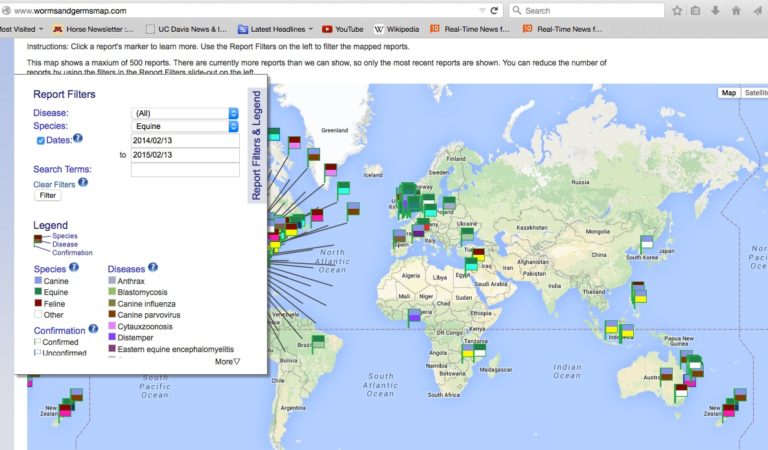Open the Horse Newsletter bookmark

tap(93, 29)
